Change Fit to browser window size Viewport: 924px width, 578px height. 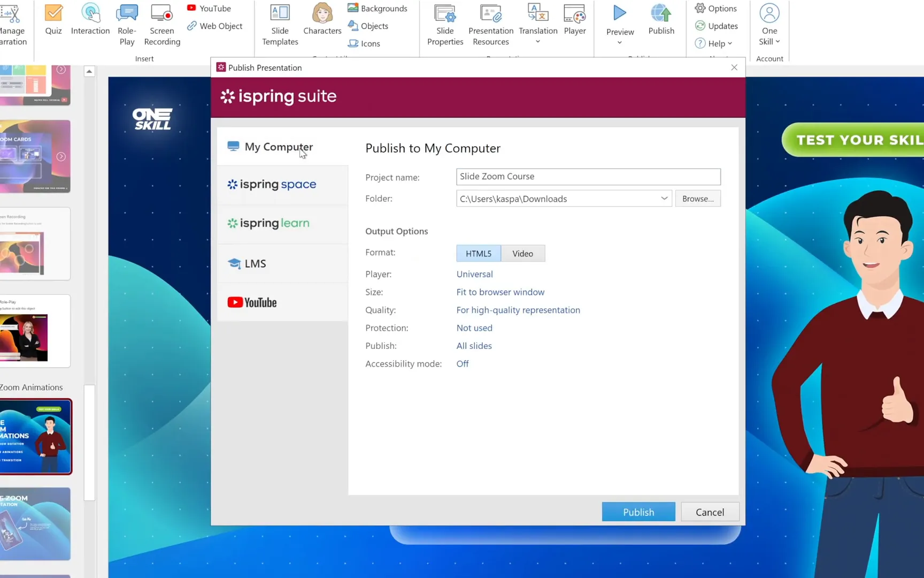tap(500, 292)
